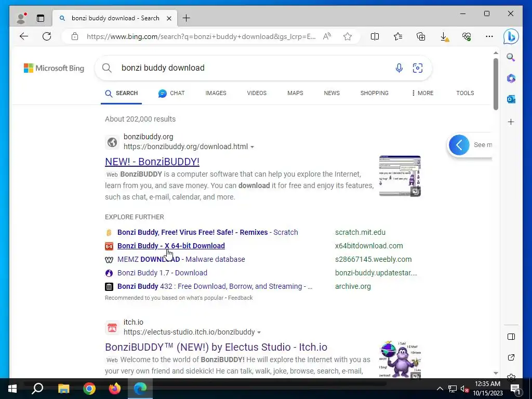The image size is (532, 399).
Task: Expand the See more side panel
Action: pos(459,145)
